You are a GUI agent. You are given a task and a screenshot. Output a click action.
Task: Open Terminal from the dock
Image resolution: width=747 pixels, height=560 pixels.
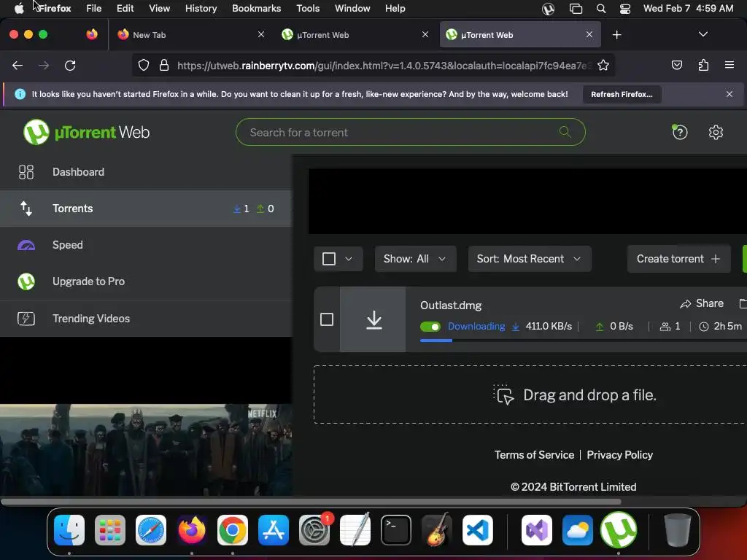pos(396,529)
